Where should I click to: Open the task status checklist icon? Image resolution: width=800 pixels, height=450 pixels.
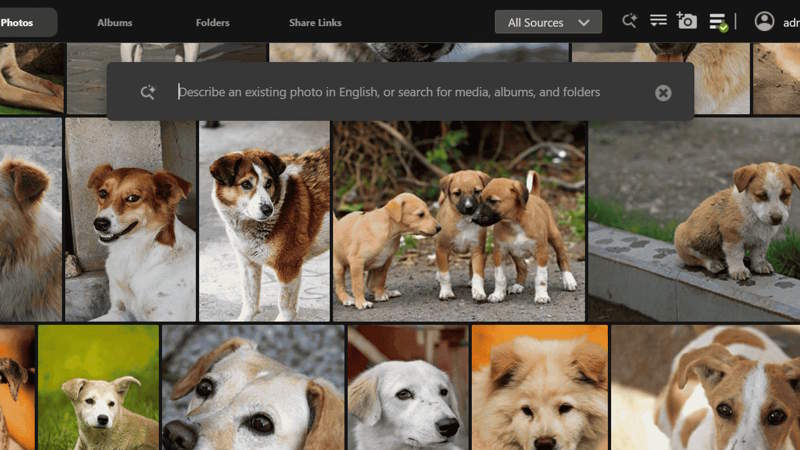click(x=718, y=22)
